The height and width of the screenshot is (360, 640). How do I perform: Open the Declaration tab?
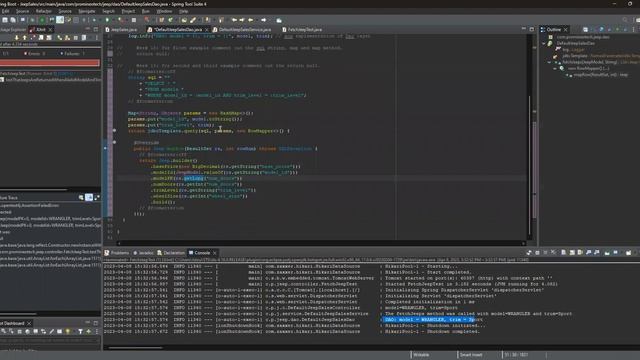(x=171, y=253)
